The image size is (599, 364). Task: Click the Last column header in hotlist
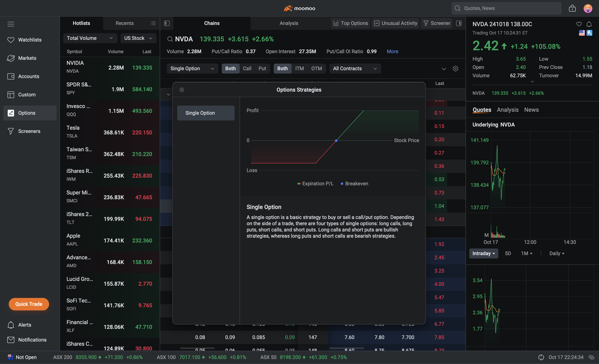click(x=147, y=51)
